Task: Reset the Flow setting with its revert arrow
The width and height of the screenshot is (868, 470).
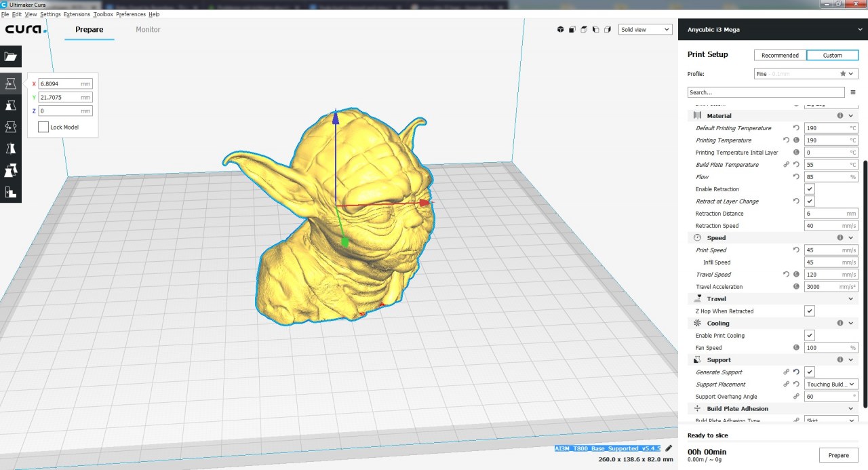Action: coord(796,177)
